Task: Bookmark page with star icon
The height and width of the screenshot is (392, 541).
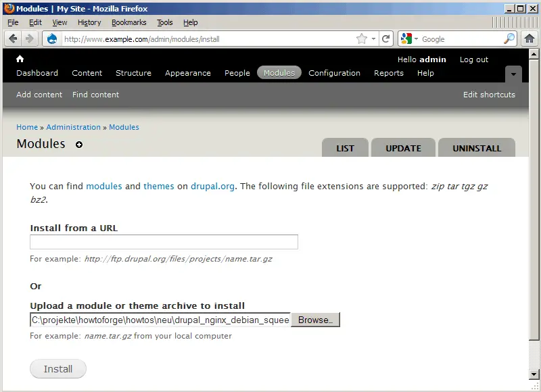Action: pos(362,39)
